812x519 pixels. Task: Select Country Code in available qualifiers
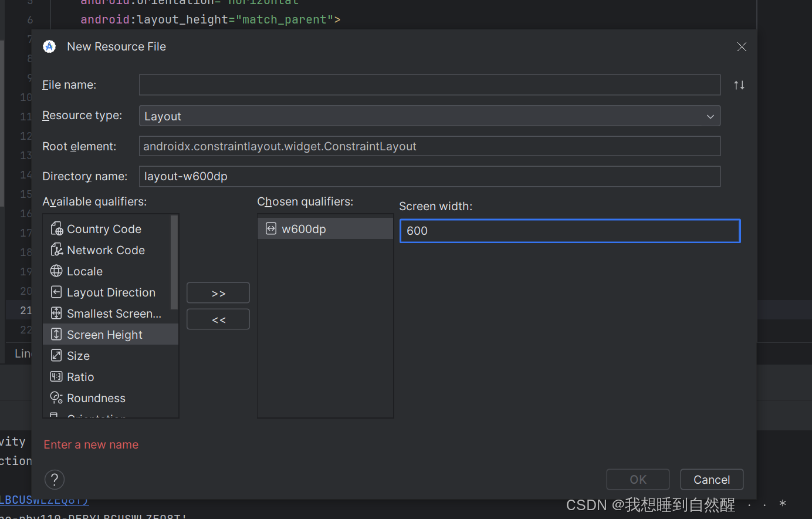pos(107,228)
